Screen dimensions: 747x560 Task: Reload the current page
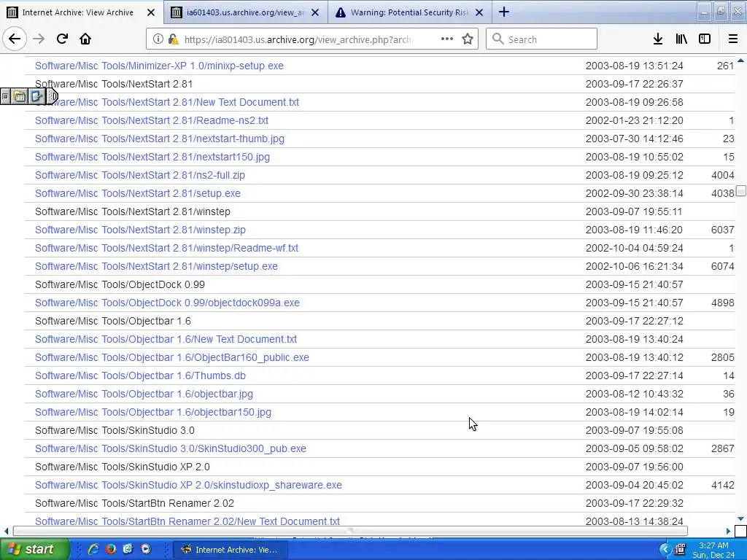[x=62, y=39]
